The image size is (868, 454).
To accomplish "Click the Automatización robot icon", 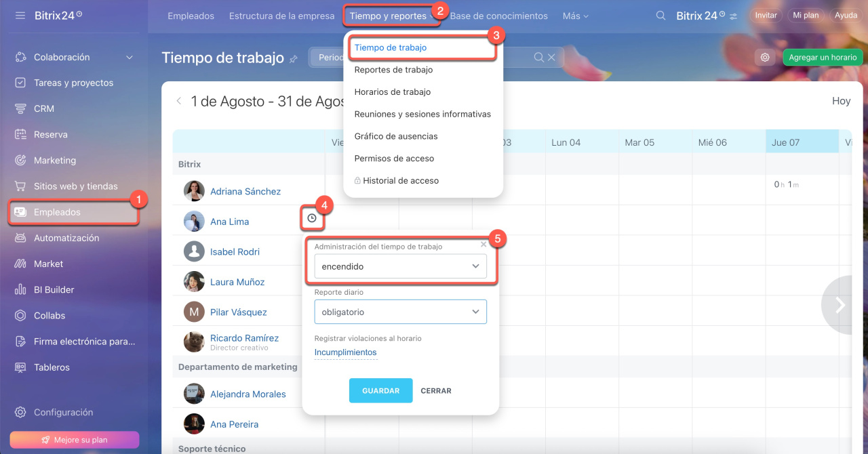I will point(20,238).
